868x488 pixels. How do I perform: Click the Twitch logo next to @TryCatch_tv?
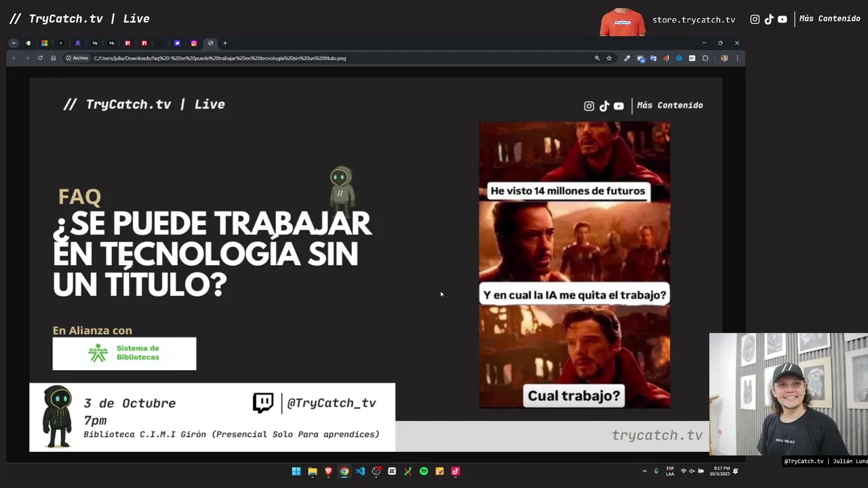tap(263, 403)
